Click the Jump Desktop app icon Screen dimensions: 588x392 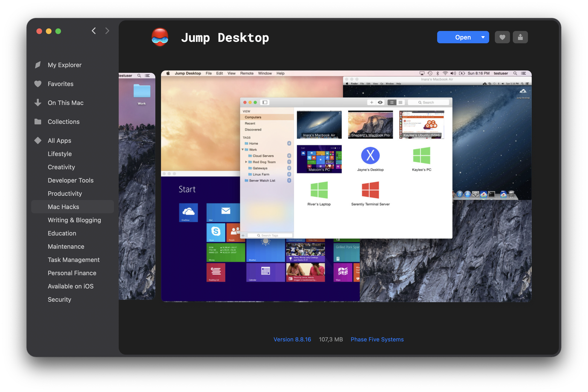160,37
